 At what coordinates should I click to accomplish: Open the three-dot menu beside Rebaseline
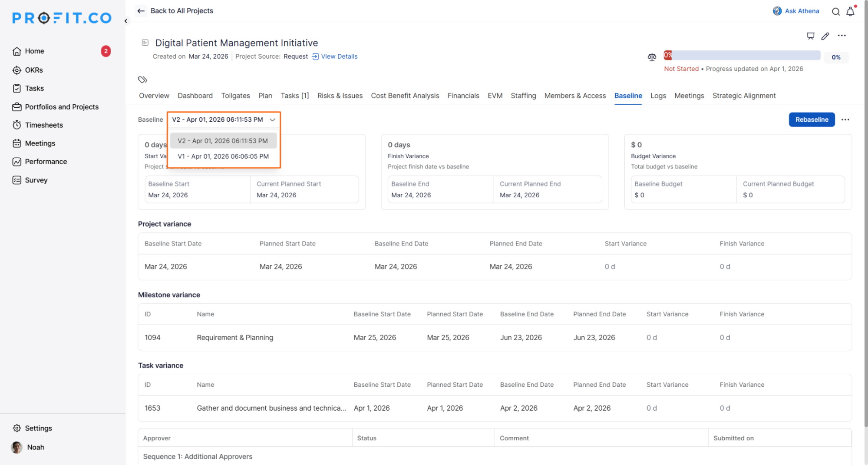coord(845,120)
